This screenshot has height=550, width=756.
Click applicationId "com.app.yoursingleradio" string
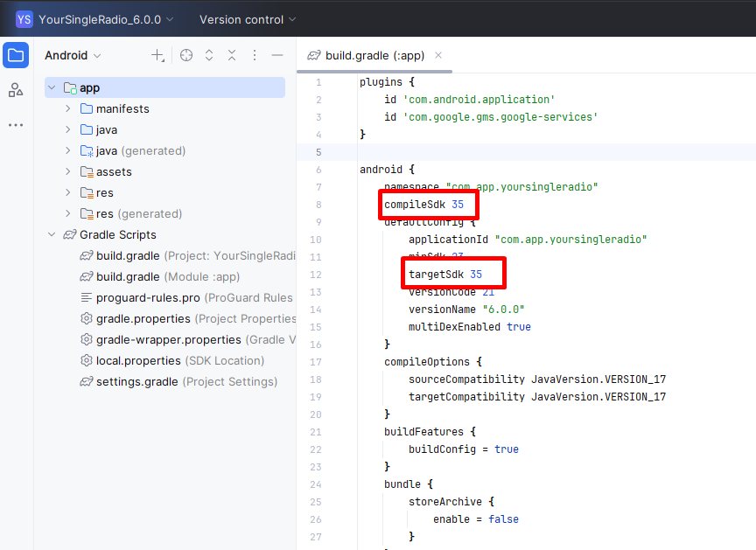(x=570, y=240)
